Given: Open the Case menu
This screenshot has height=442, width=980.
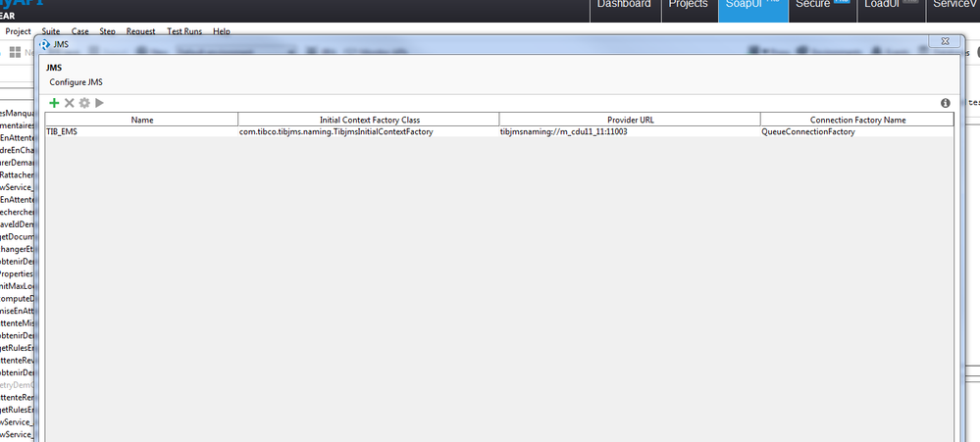Looking at the screenshot, I should pos(80,31).
